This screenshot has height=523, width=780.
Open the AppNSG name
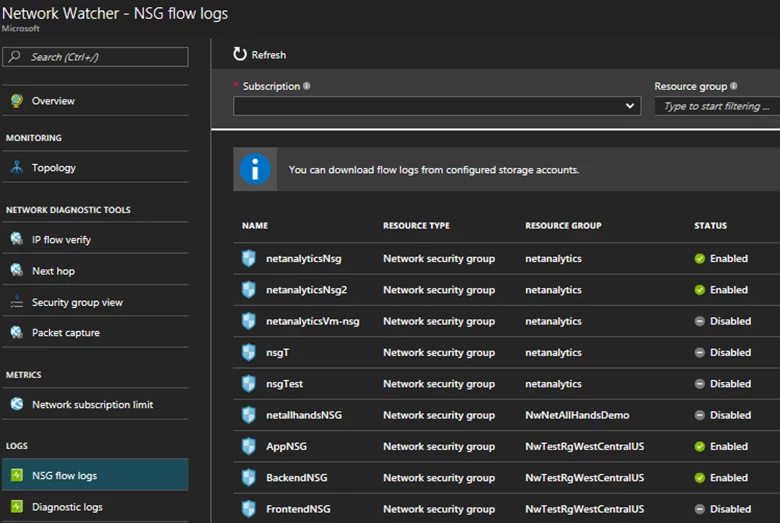pyautogui.click(x=286, y=446)
